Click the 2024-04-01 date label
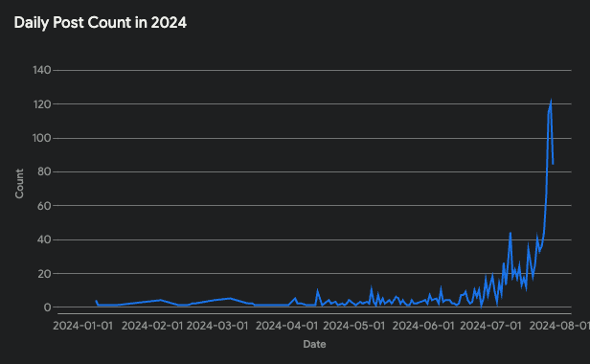The image size is (590, 364). [286, 326]
